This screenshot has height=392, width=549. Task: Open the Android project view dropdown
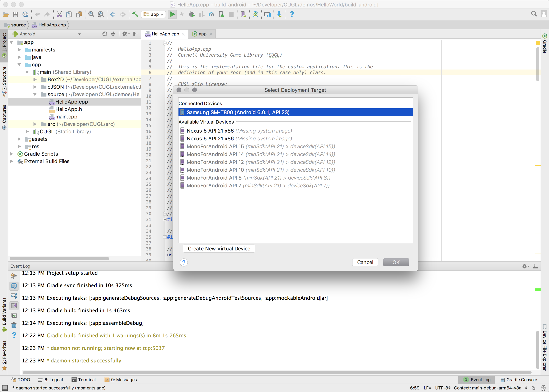[x=79, y=34]
